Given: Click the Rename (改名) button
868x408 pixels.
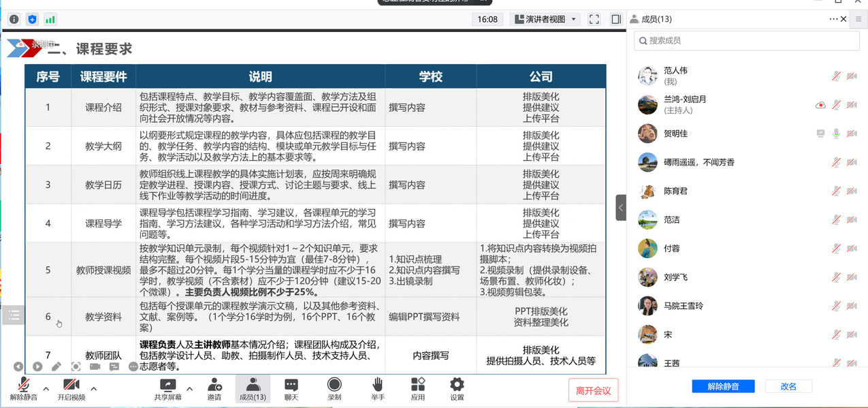Looking at the screenshot, I should coord(788,386).
